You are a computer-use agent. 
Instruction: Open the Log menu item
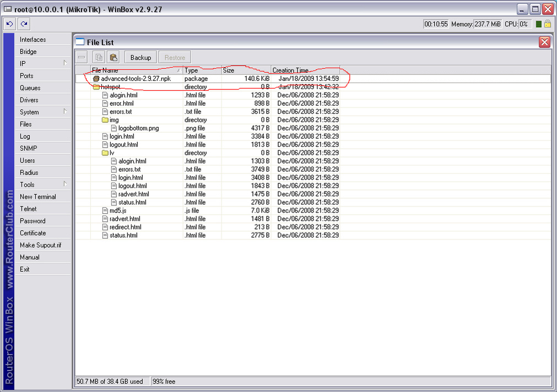tap(42, 136)
